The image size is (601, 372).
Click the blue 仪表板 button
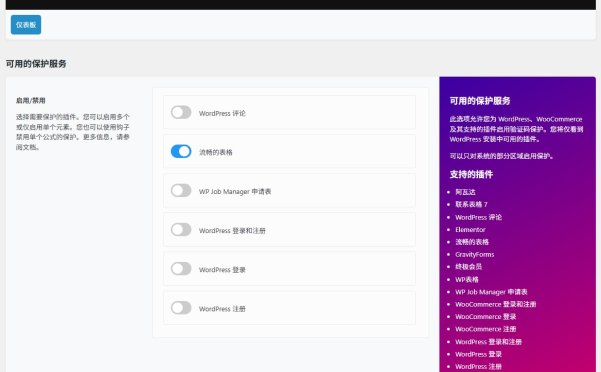[26, 25]
